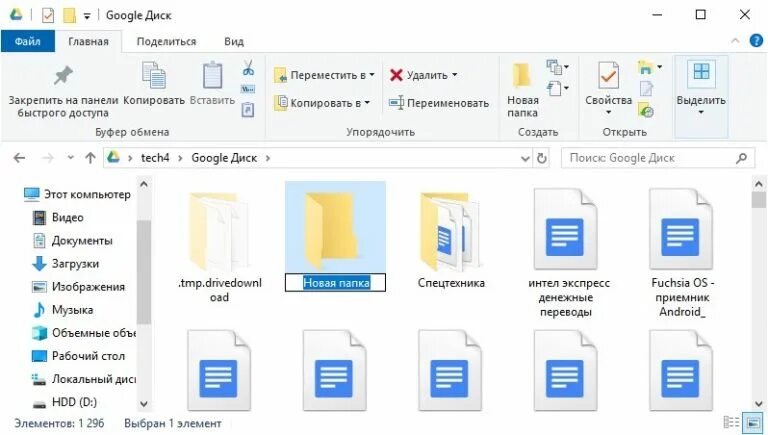Go forward with the right arrow
768x435 pixels.
[x=48, y=158]
